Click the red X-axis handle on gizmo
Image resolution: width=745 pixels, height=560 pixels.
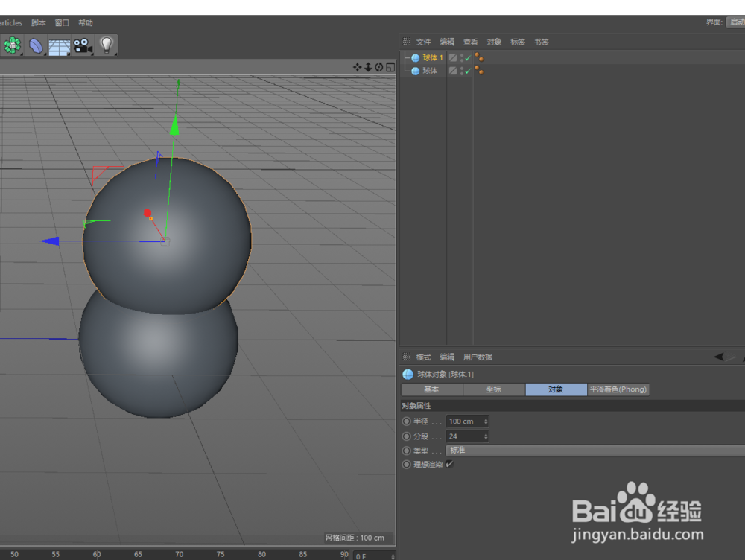pyautogui.click(x=148, y=213)
